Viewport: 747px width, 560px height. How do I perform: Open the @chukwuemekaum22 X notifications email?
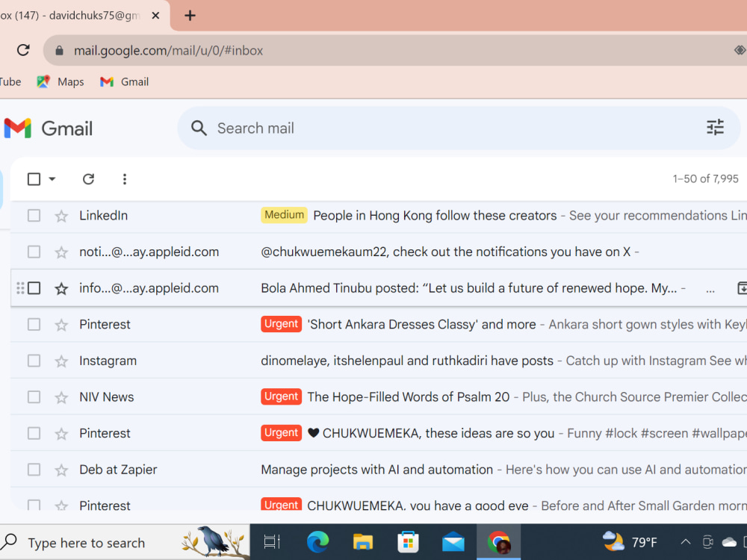coord(445,252)
